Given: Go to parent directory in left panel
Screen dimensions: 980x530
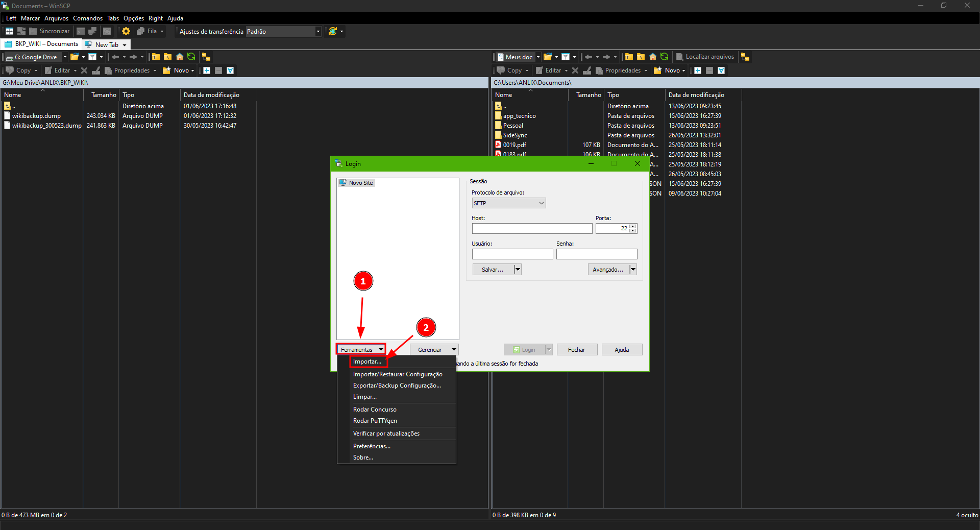Looking at the screenshot, I should click(x=156, y=57).
